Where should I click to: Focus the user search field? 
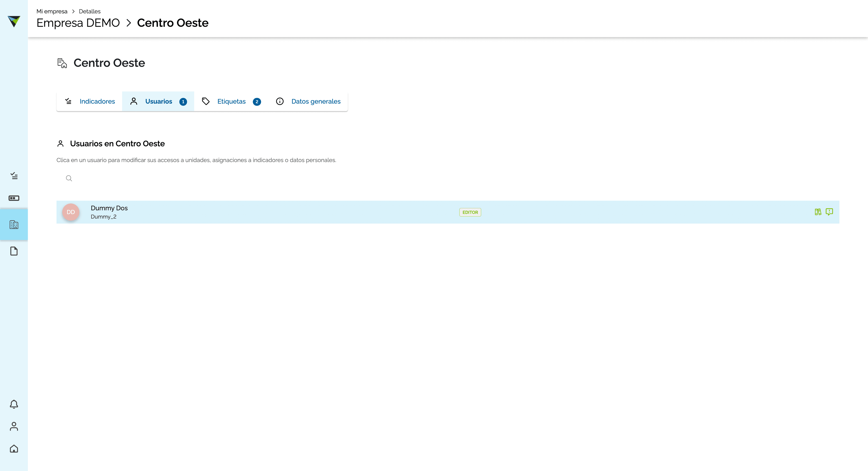coord(448,178)
